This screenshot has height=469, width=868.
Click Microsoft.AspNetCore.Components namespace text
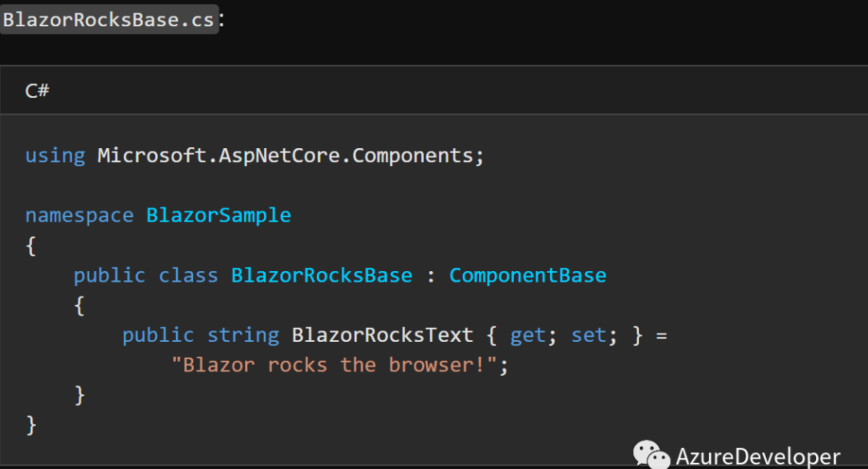coord(285,156)
